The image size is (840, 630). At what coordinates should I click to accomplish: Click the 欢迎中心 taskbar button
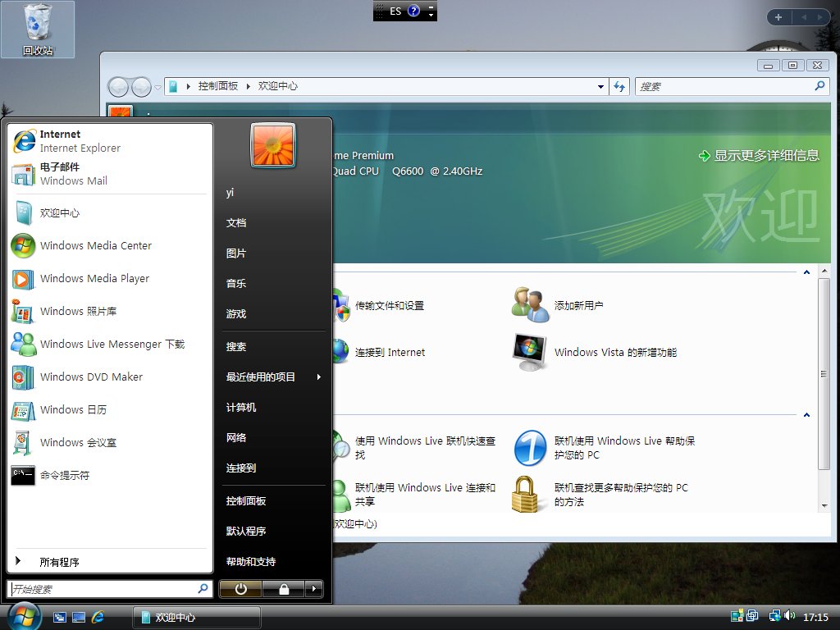[x=197, y=617]
